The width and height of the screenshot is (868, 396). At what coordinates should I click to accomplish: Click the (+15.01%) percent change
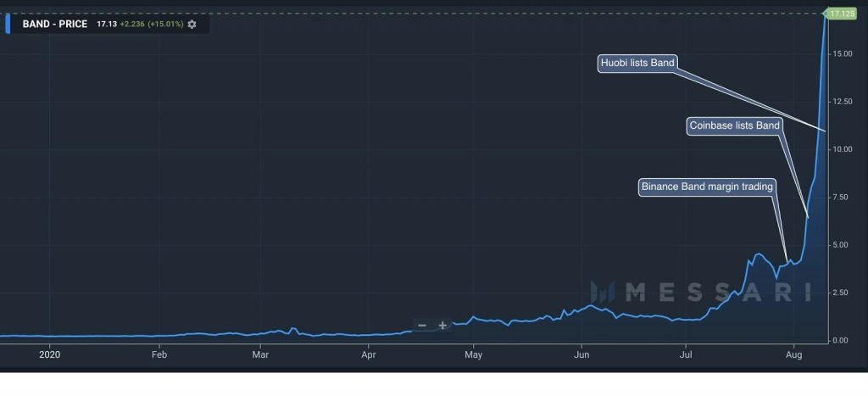[x=165, y=25]
